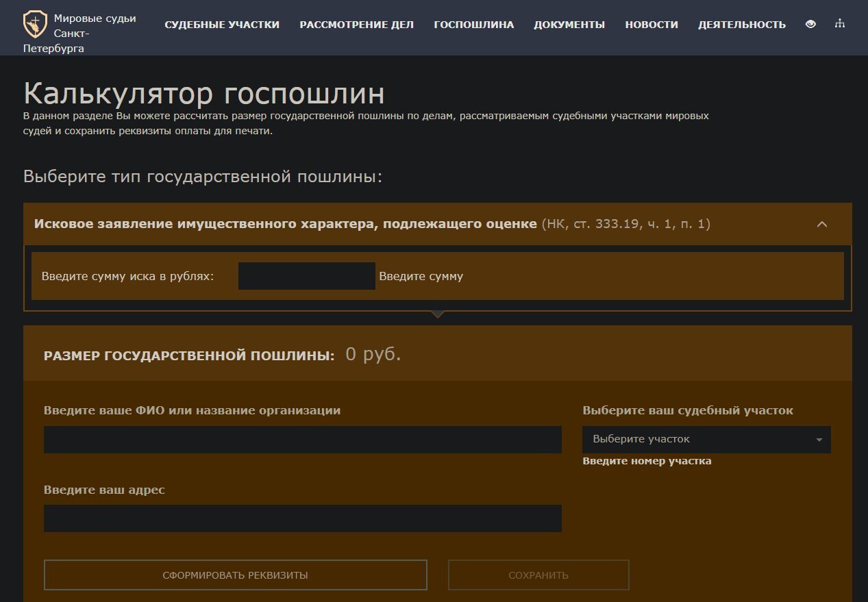This screenshot has height=602, width=868.
Task: Open the ДОКУМЕНТЫ menu
Action: tap(569, 25)
